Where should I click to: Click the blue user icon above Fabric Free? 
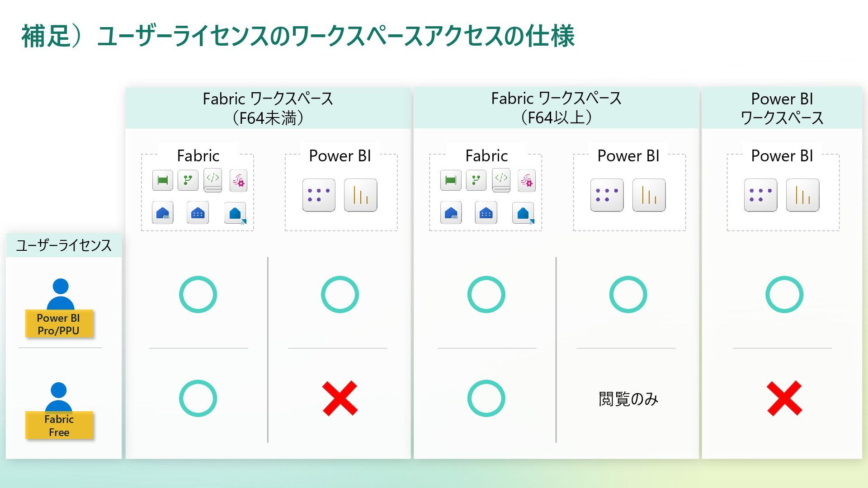pyautogui.click(x=59, y=397)
